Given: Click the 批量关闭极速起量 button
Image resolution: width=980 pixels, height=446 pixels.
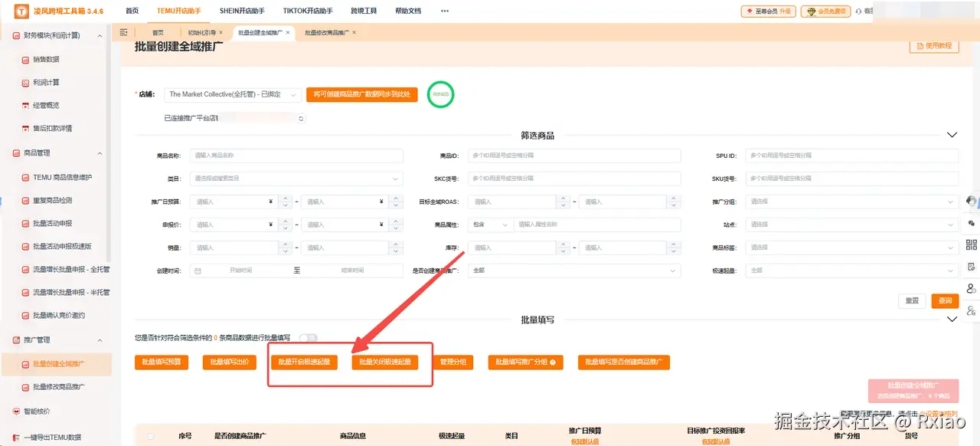Looking at the screenshot, I should click(x=385, y=362).
